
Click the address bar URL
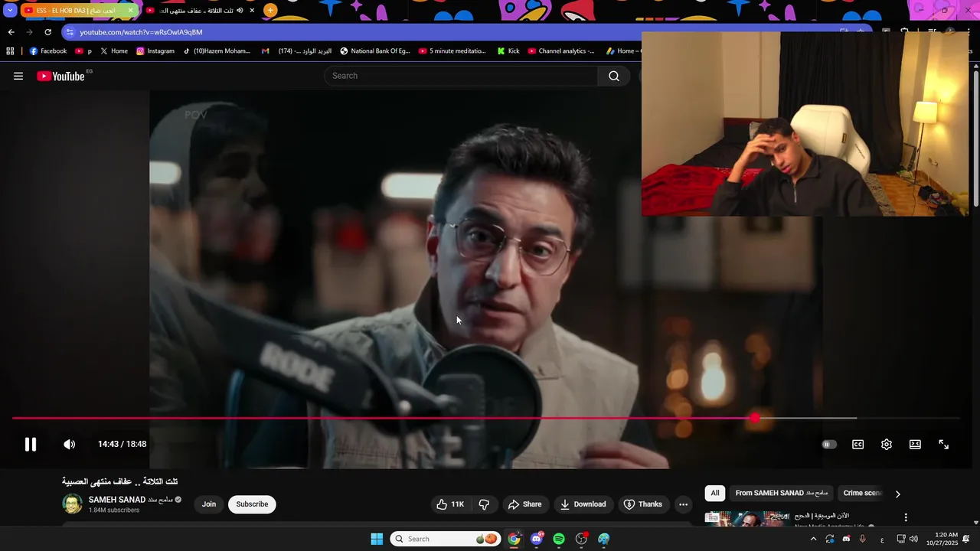pyautogui.click(x=141, y=32)
